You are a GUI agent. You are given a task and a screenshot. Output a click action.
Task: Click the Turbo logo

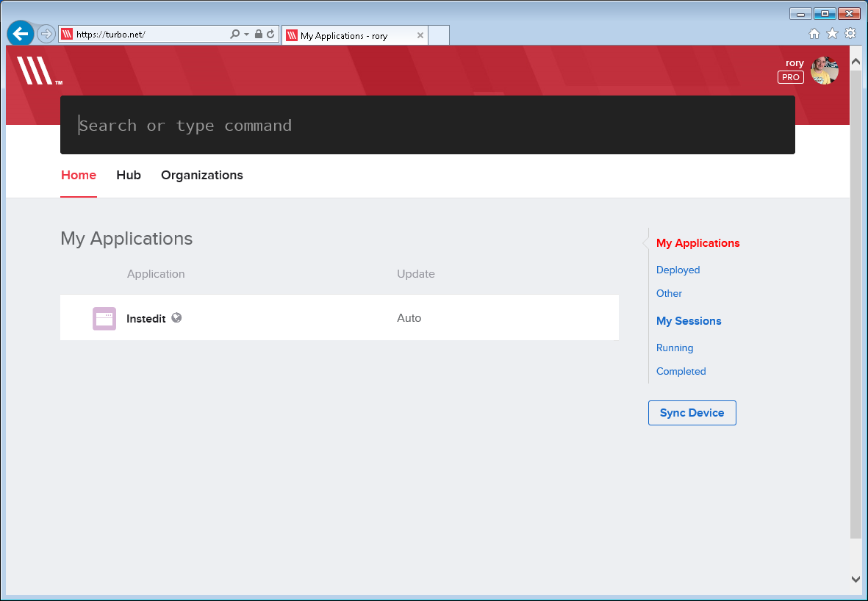37,71
